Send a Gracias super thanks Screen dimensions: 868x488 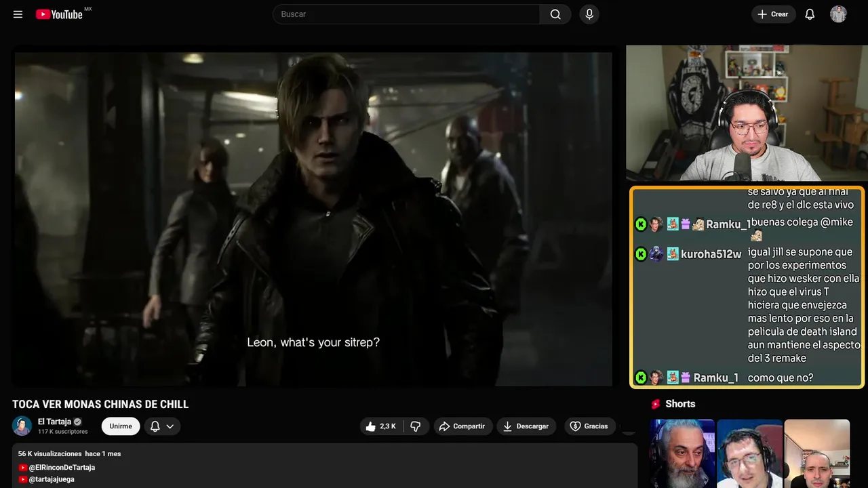(589, 426)
